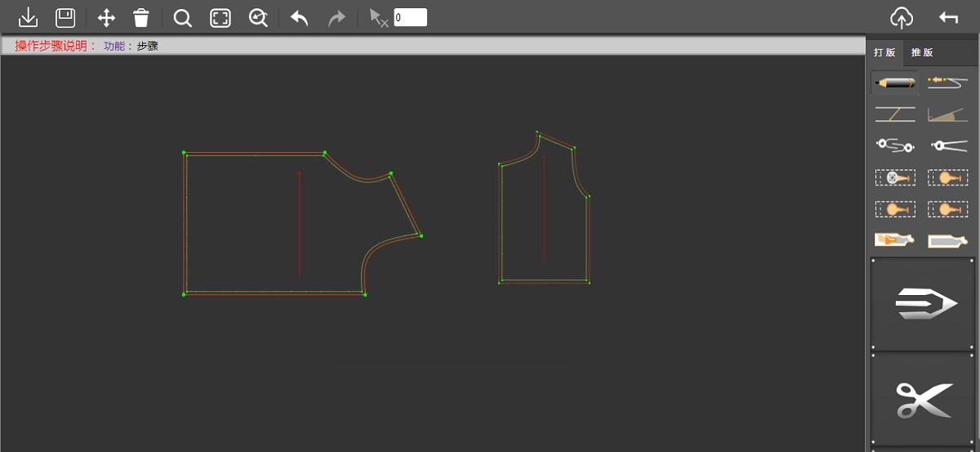Delete selection with trash icon
The image size is (980, 452).
click(x=141, y=18)
